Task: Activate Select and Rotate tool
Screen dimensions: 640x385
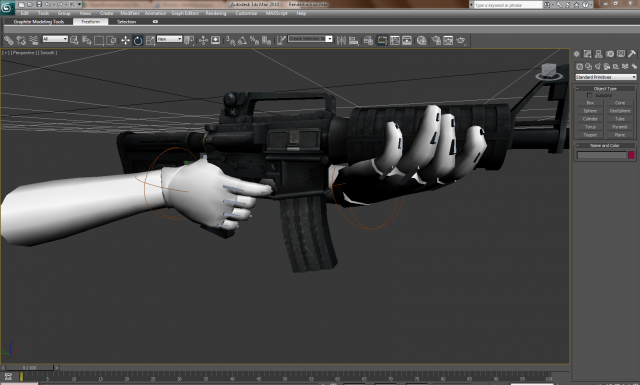Action: coord(138,40)
